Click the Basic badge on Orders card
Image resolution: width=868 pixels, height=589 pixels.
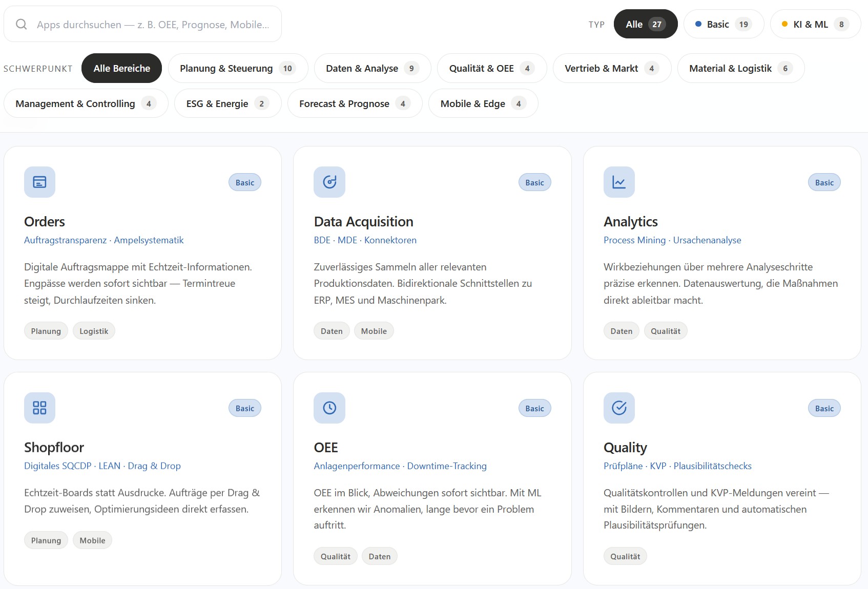[245, 182]
